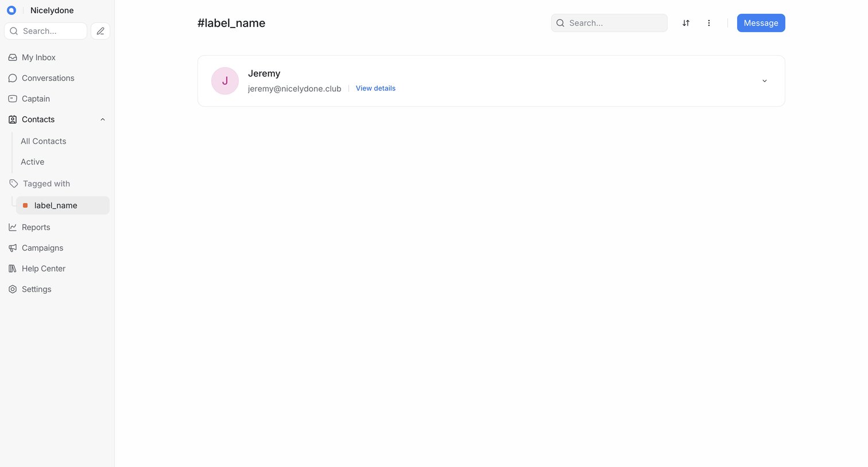868x467 pixels.
Task: Click Jeremy's avatar circle
Action: coord(225,81)
